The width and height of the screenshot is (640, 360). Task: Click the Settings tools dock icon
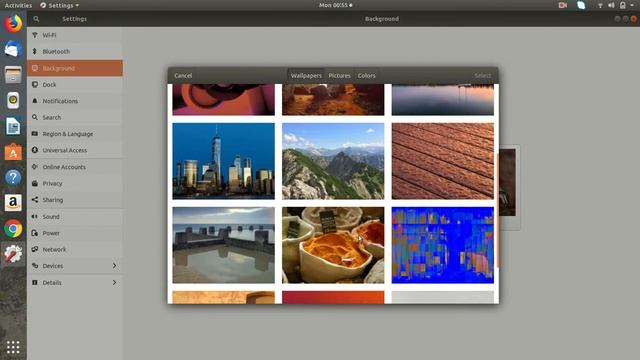(x=13, y=254)
